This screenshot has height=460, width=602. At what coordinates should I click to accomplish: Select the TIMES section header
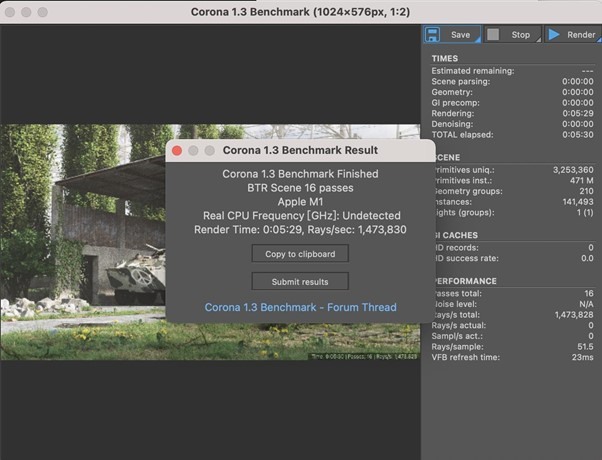point(445,58)
